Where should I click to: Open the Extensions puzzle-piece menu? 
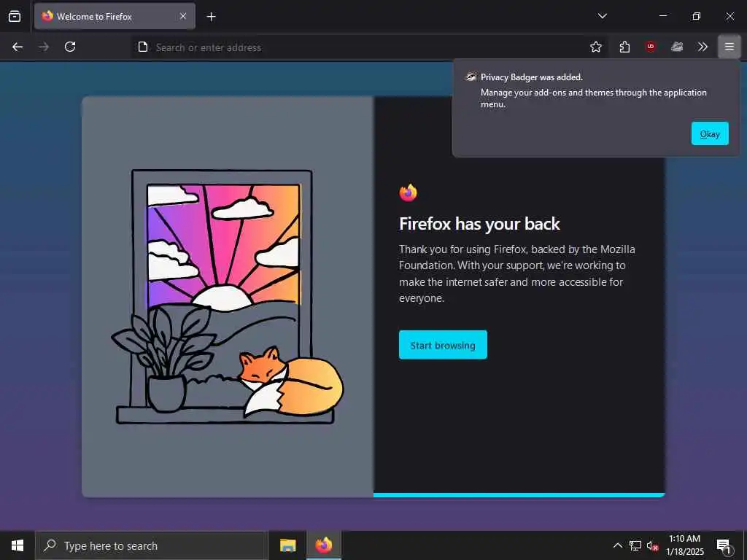624,47
